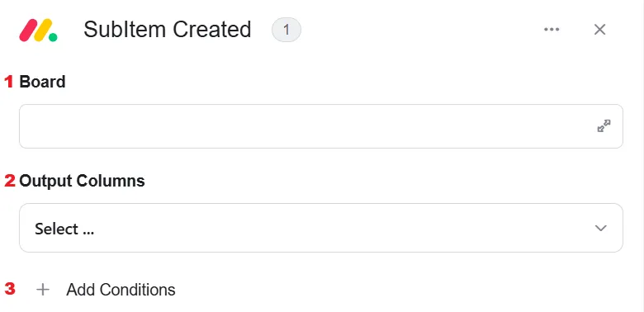Open the three-dot more options menu

552,29
